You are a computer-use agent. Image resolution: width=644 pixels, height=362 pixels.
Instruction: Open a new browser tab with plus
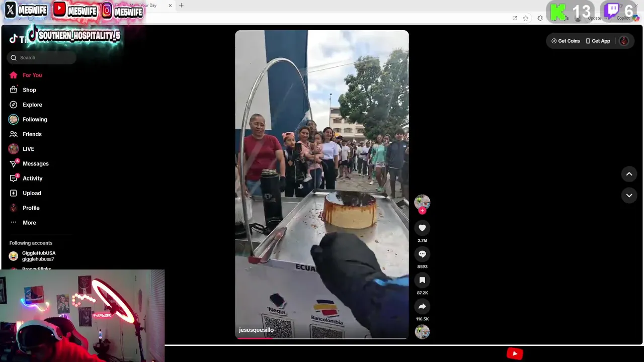point(181,6)
